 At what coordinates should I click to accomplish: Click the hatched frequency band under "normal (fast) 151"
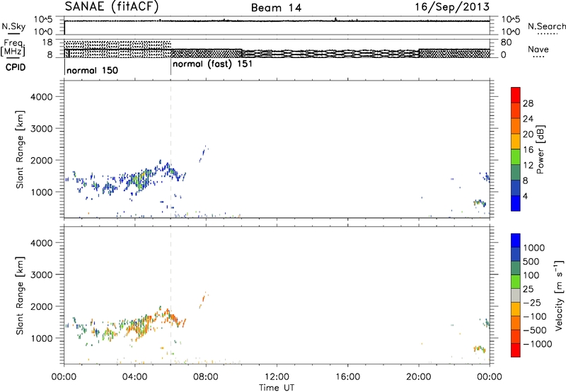coord(206,53)
